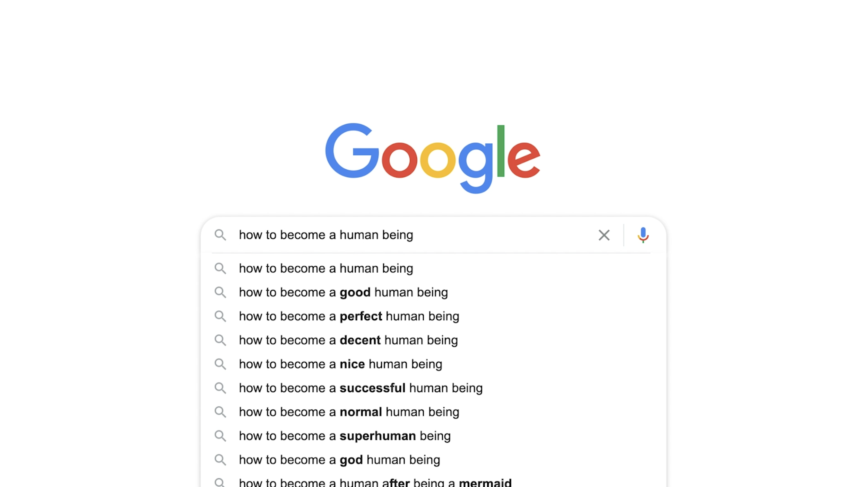Select the "normal human being" suggestion
This screenshot has height=487, width=868.
[349, 412]
